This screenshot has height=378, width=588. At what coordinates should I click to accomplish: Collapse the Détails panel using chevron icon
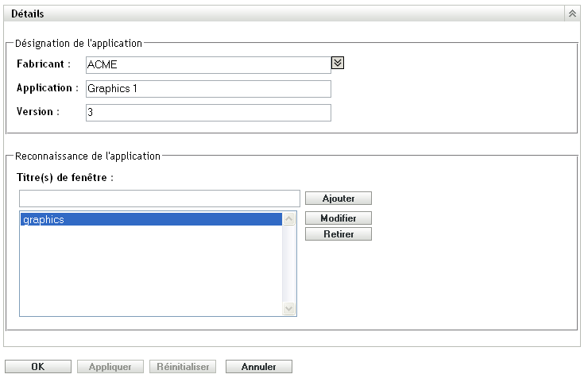coord(571,14)
